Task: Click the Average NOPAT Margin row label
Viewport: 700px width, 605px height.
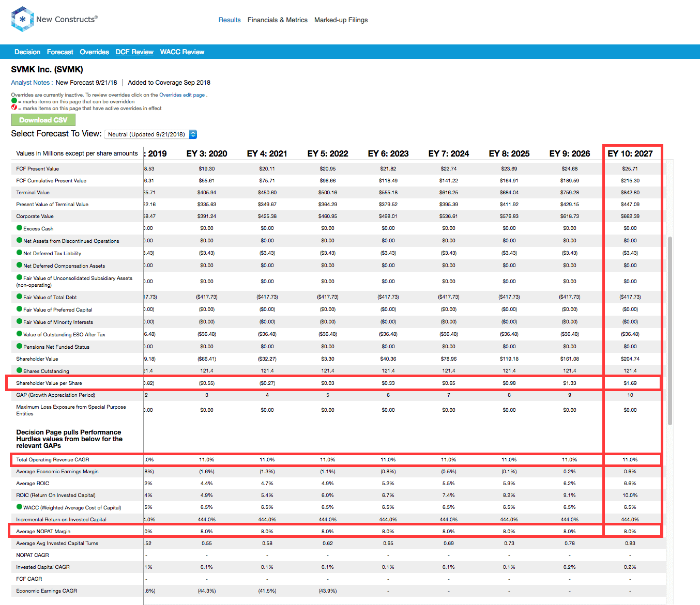Action: (x=43, y=532)
